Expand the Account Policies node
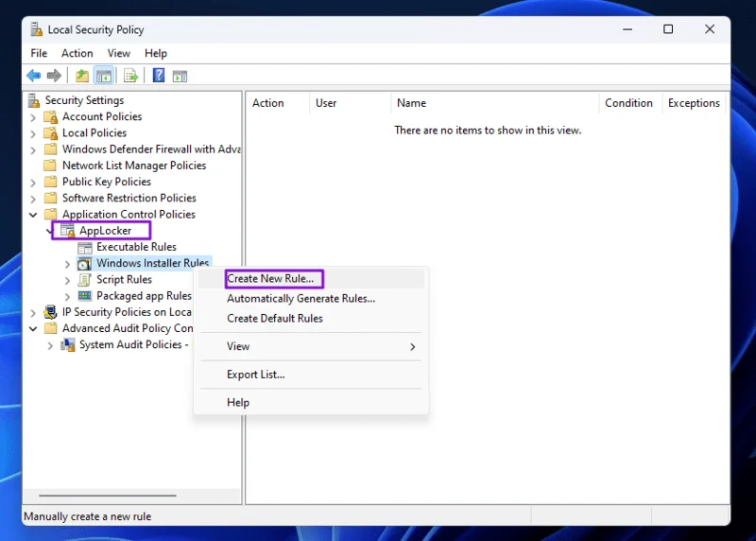The image size is (756, 541). tap(33, 117)
